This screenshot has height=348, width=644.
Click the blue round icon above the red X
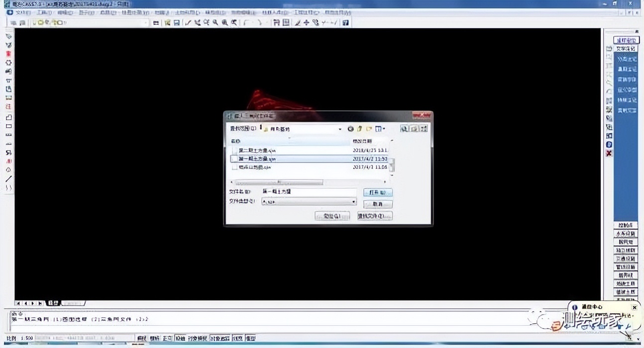[609, 144]
